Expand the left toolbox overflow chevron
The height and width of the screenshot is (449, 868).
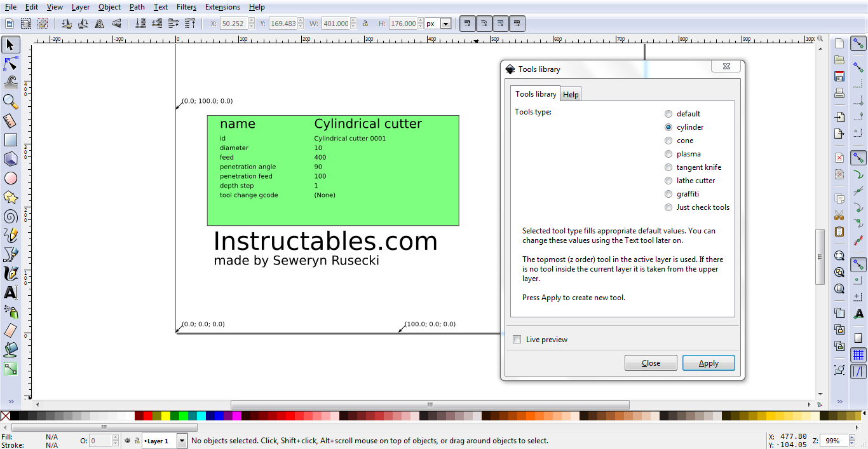[x=10, y=402]
